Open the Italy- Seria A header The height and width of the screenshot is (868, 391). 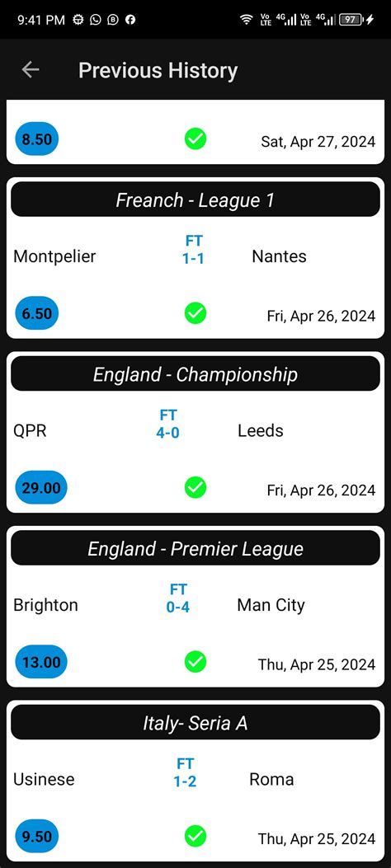[195, 722]
